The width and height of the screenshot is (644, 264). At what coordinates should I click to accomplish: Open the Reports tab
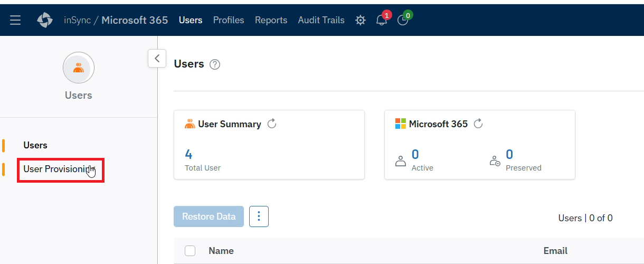tap(271, 20)
